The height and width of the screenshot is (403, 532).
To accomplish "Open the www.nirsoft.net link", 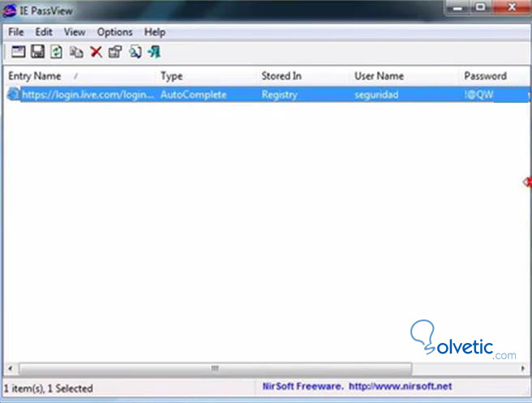I will pyautogui.click(x=400, y=387).
